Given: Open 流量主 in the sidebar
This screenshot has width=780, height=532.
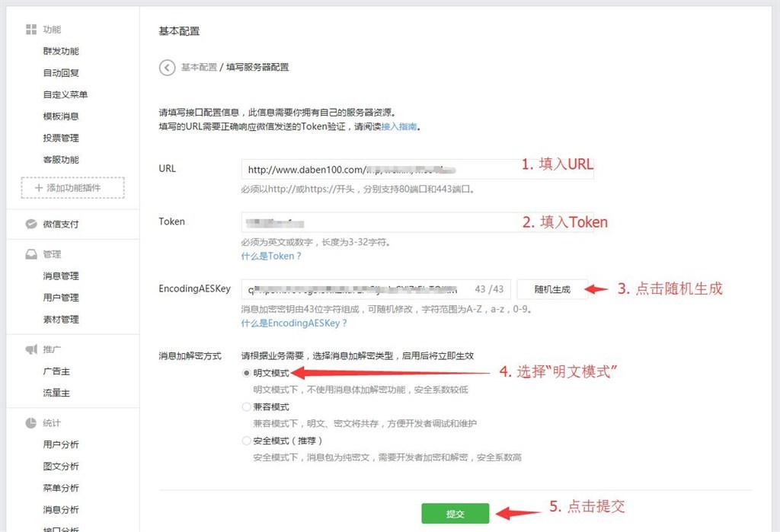Looking at the screenshot, I should click(x=56, y=393).
